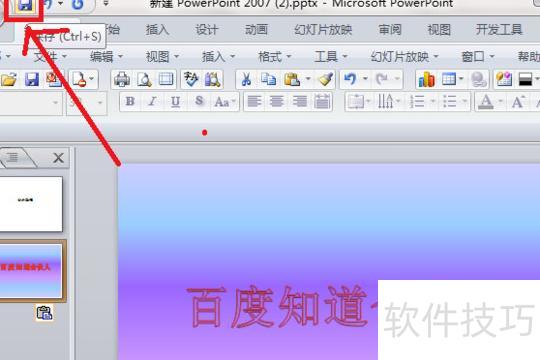Select the first white slide thumbnail
The image size is (540, 360).
(31, 204)
